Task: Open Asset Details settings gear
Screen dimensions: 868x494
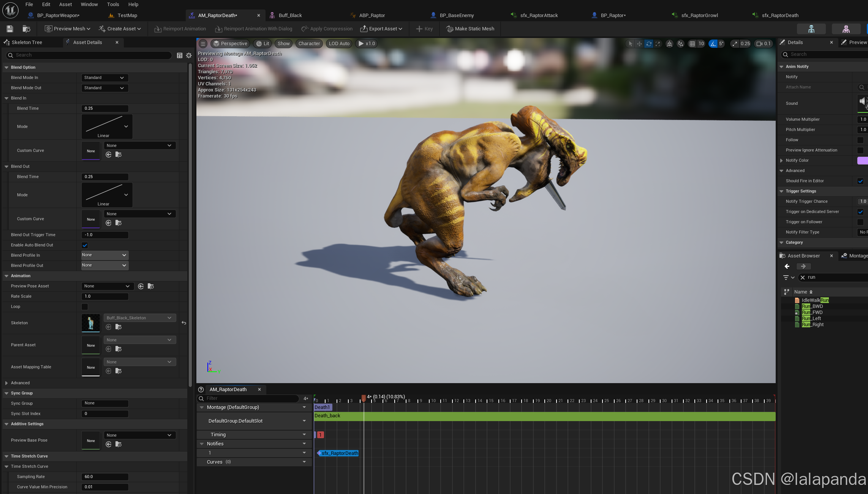Action: [x=189, y=55]
